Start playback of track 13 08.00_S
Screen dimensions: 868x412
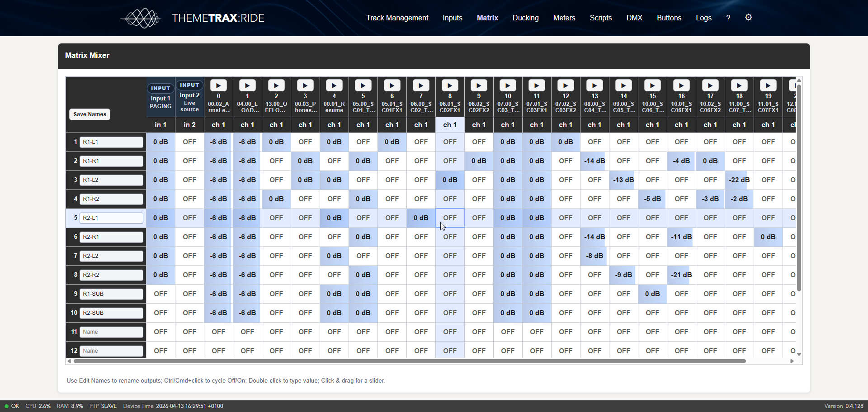tap(594, 85)
